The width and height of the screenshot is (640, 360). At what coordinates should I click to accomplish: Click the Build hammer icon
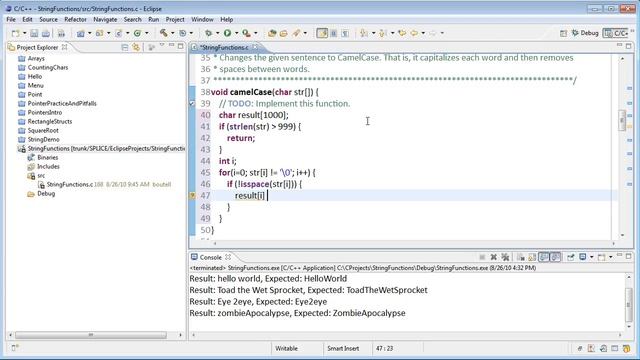pos(164,33)
